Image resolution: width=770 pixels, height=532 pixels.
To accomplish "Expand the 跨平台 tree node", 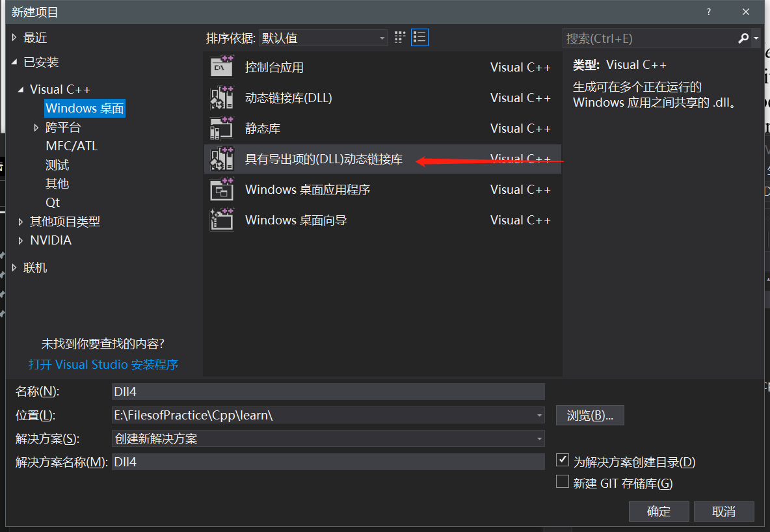I will pos(36,127).
